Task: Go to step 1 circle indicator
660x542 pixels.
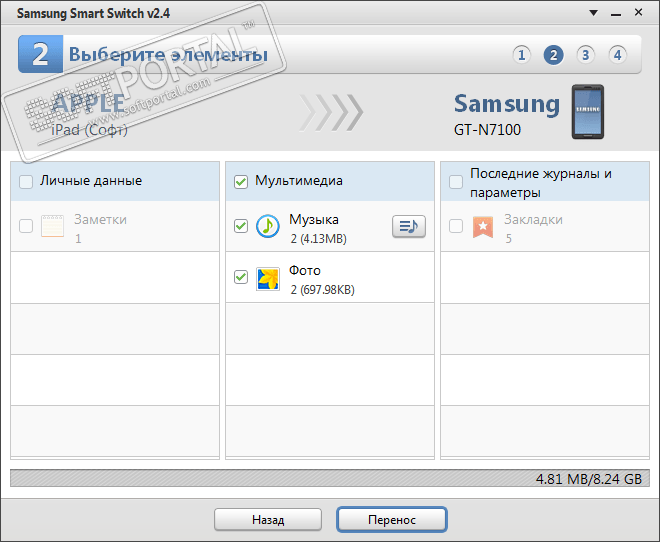Action: pos(522,55)
